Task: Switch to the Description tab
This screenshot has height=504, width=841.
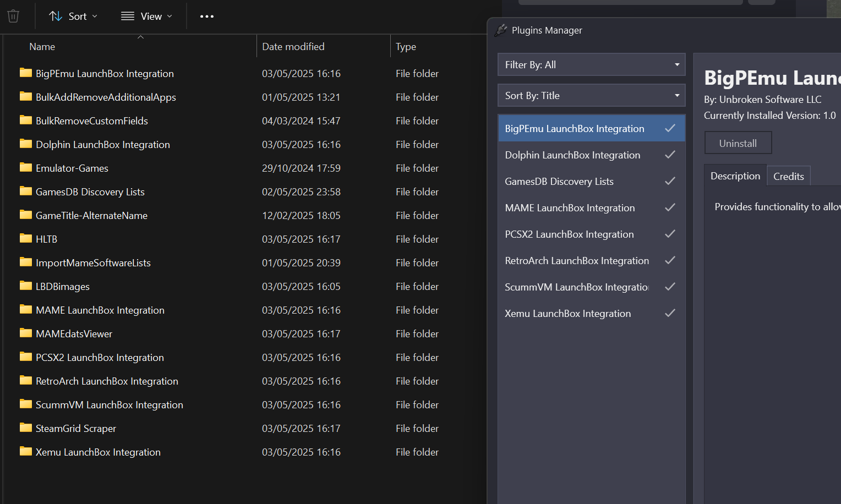Action: 735,176
